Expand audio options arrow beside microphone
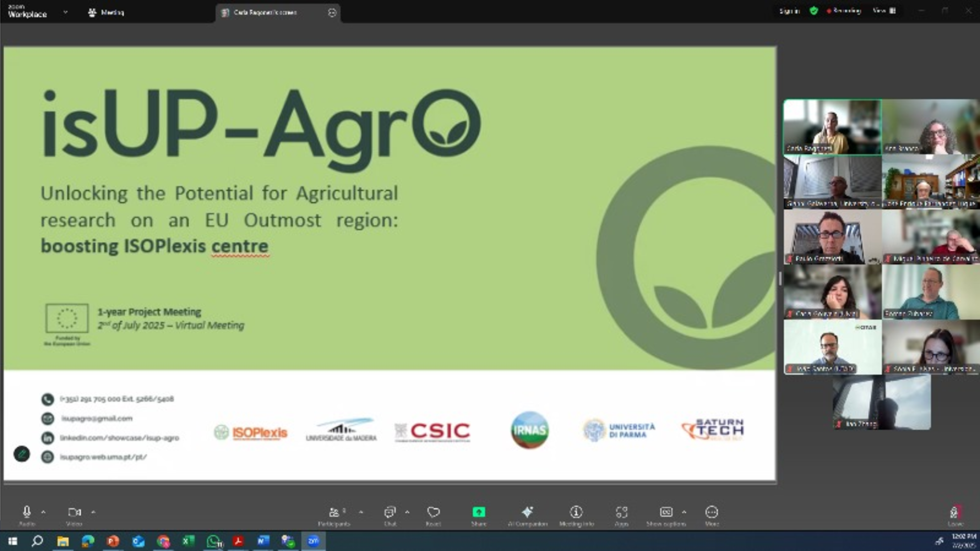 click(43, 512)
